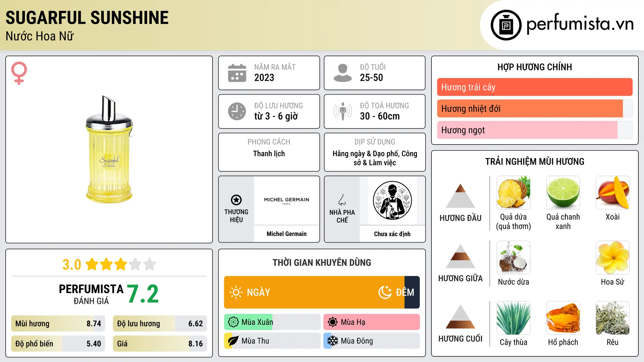Click the person icon beside Độ tuổi
Viewport: 644px width, 362px height.
click(x=343, y=73)
